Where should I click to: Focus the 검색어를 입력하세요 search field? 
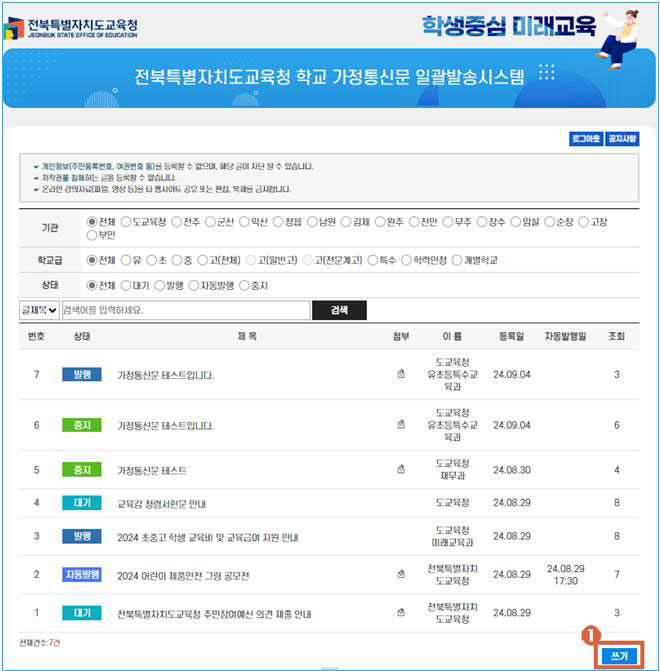pos(185,311)
